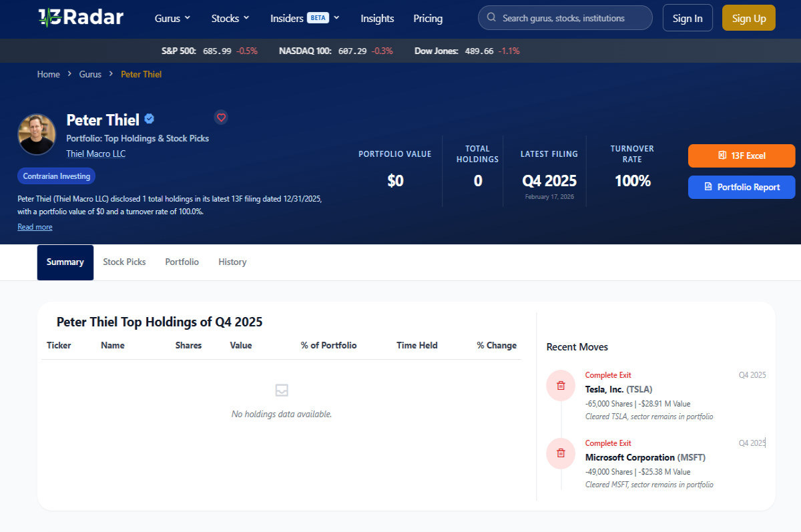This screenshot has width=801, height=532.
Task: Click the empty inbox icon in holdings table
Action: pyautogui.click(x=282, y=390)
